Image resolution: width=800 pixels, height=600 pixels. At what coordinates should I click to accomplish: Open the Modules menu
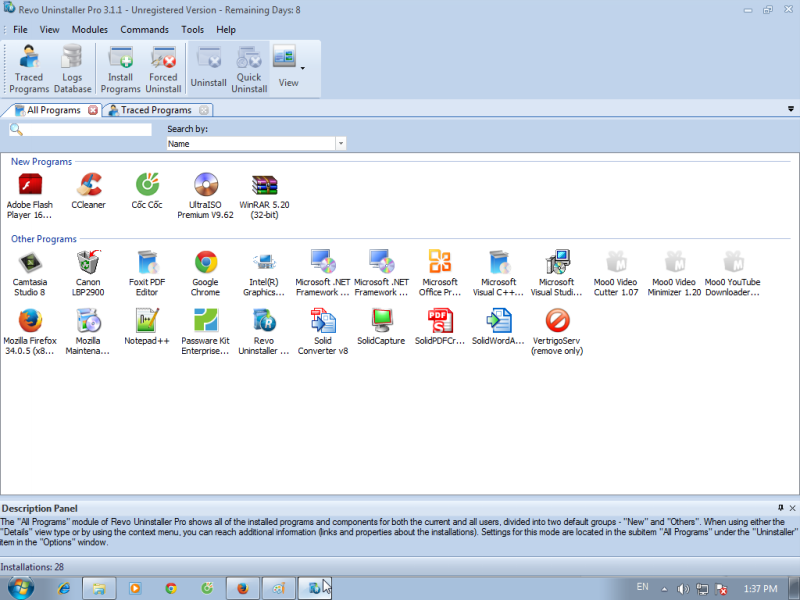pos(90,30)
